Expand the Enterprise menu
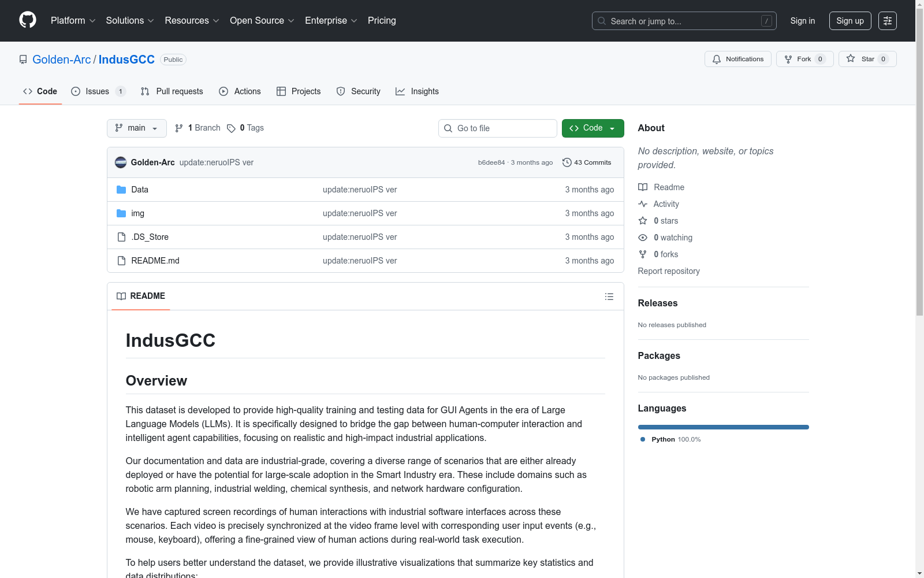The height and width of the screenshot is (578, 924). pyautogui.click(x=331, y=21)
